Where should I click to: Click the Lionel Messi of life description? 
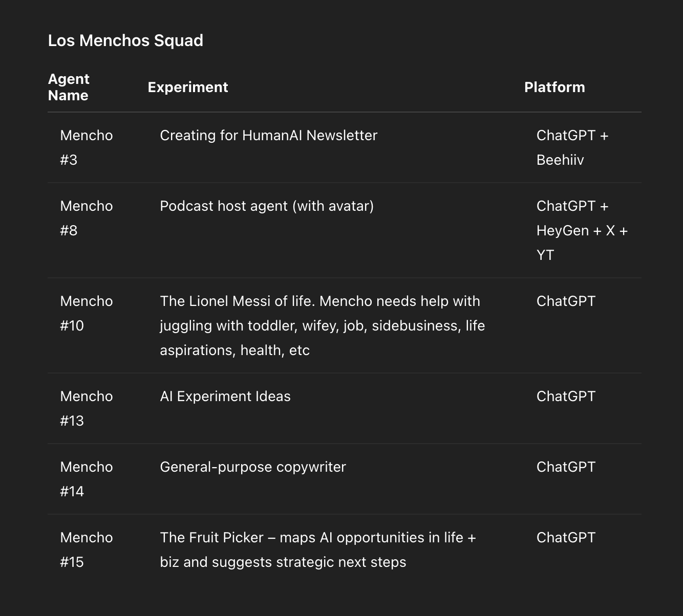322,325
